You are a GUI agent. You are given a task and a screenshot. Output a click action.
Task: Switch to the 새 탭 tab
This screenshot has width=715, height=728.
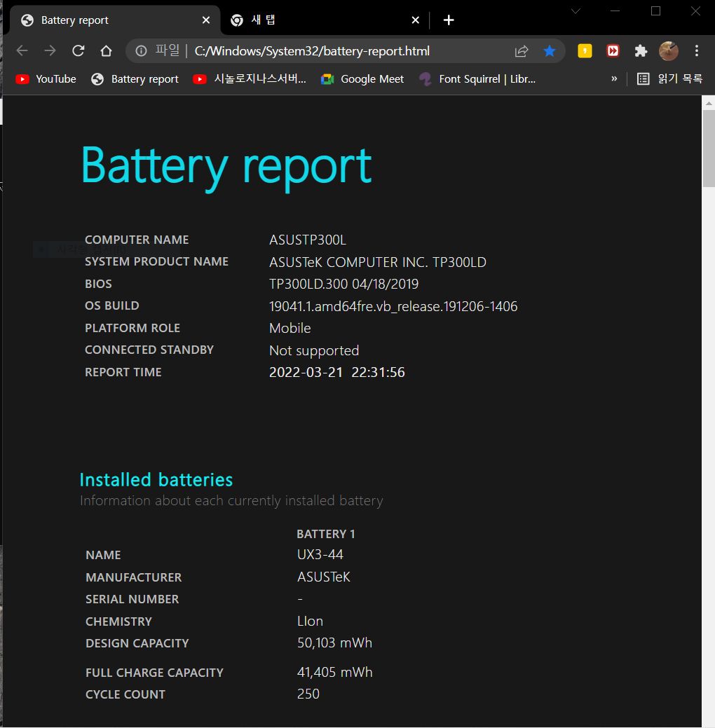(325, 20)
